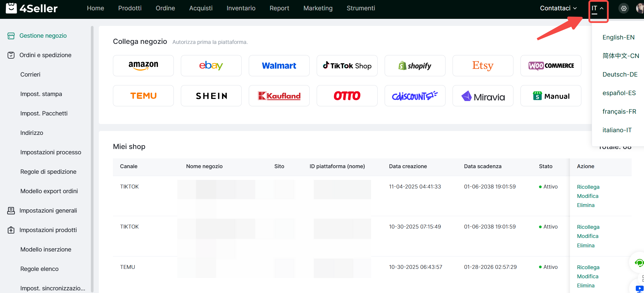The image size is (644, 293).
Task: Select the Kaufland platform tile
Action: point(279,96)
